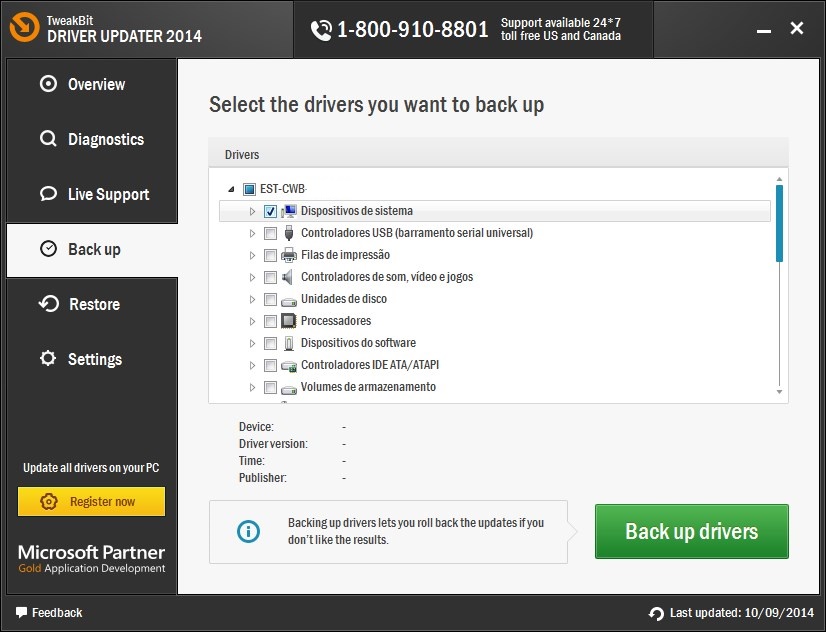Expand the Dispositivos do software node
Screen dimensions: 826x632
click(252, 343)
